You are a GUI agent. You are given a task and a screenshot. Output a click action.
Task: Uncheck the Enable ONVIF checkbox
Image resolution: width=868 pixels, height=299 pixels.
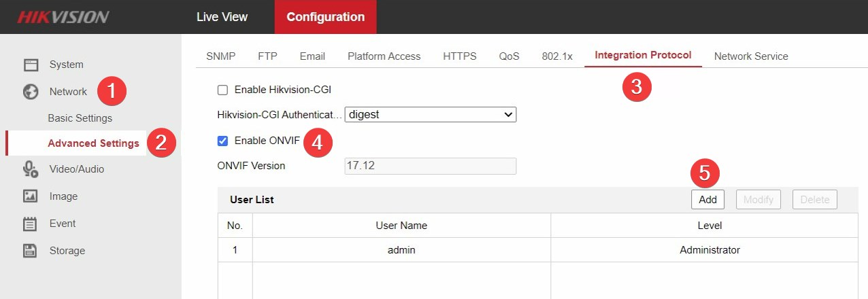222,141
